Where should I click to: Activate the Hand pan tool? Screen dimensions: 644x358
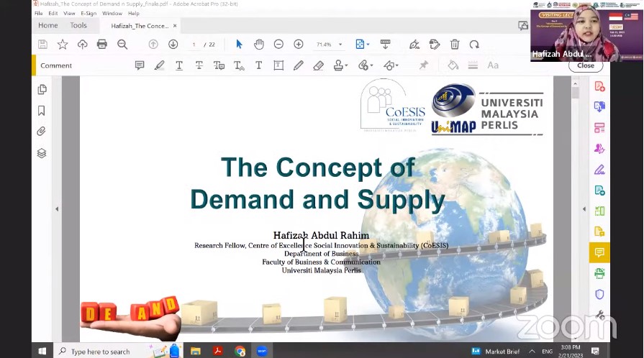259,45
